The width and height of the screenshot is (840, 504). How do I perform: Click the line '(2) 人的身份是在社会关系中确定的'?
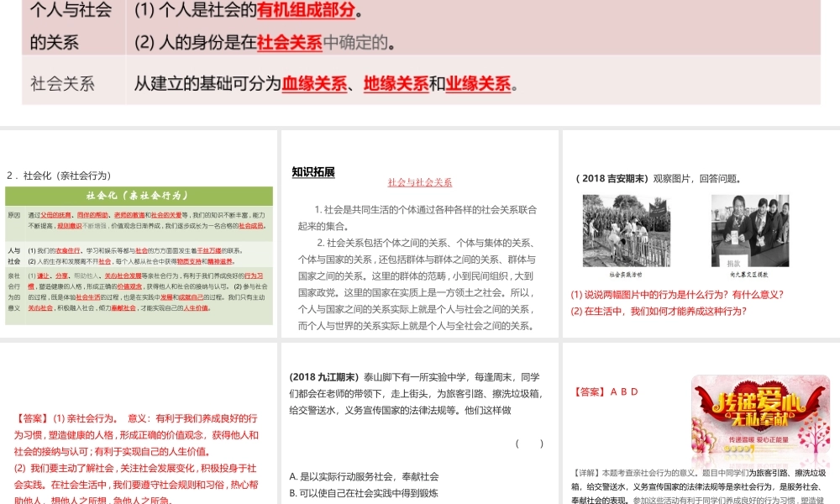(x=265, y=42)
